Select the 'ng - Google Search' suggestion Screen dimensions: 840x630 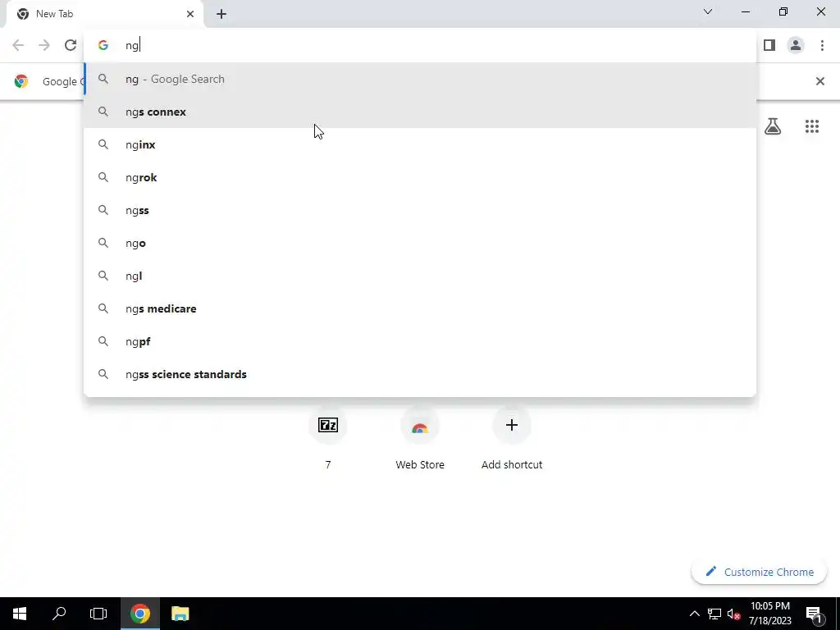pyautogui.click(x=420, y=80)
